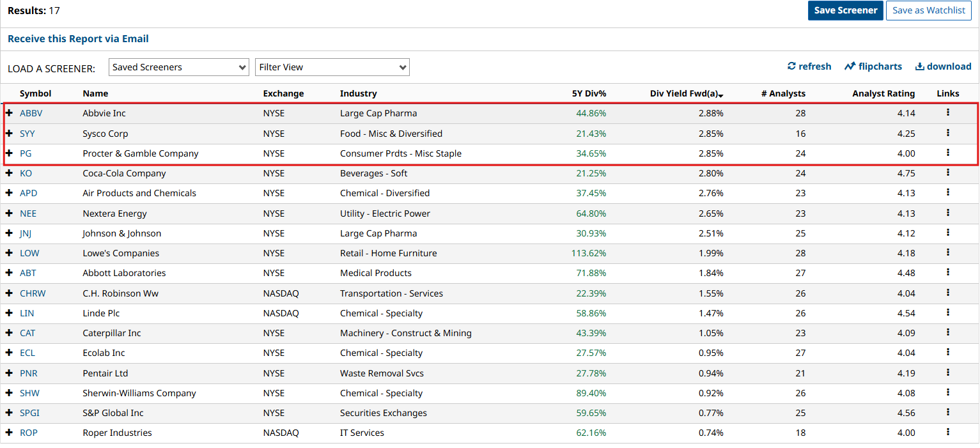Expand the SYY row with plus icon

(10, 134)
